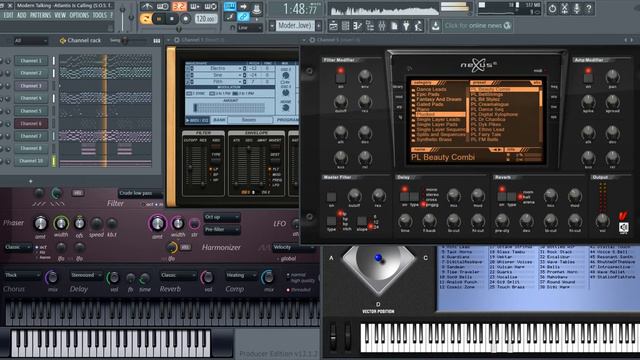Choose PL Bit Stutez preset in Nexus
Image resolution: width=640 pixels, height=360 pixels.
pos(484,99)
